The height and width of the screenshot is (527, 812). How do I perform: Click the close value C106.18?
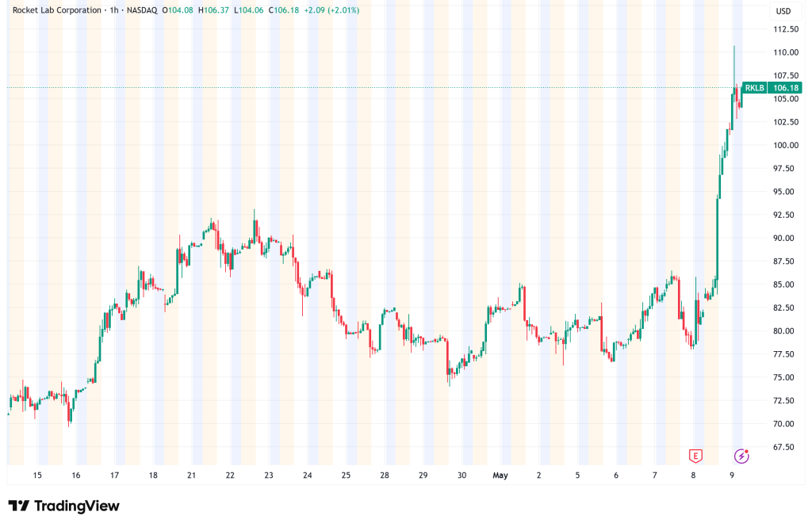[x=283, y=10]
